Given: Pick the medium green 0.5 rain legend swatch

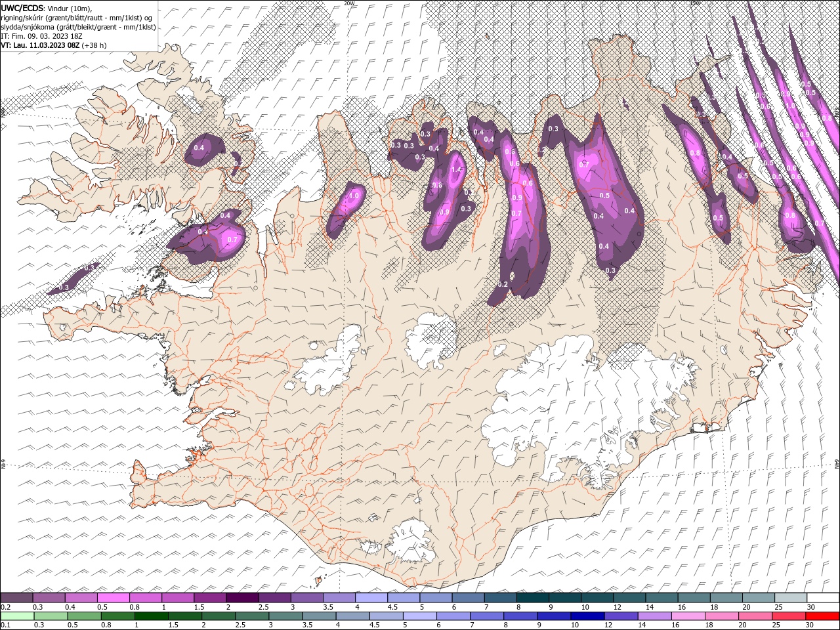Looking at the screenshot, I should 84,616.
